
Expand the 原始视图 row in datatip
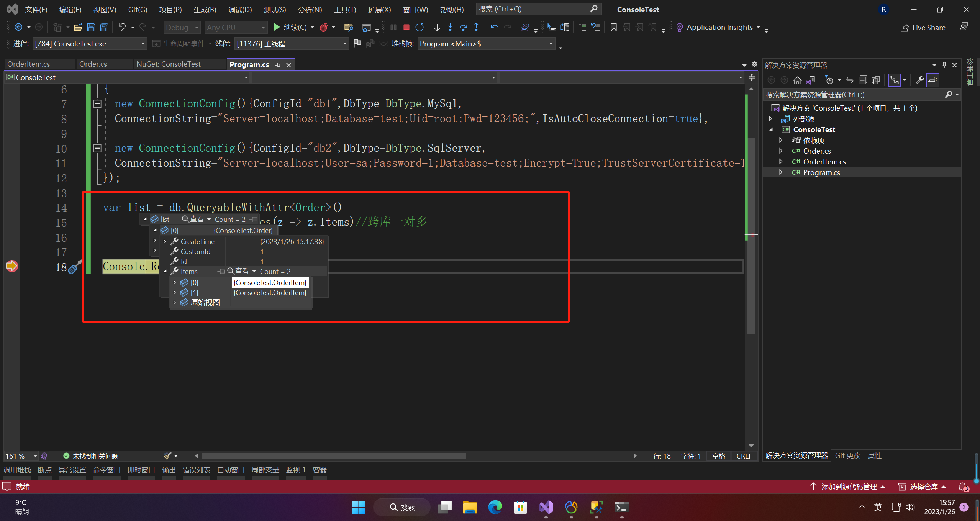click(x=175, y=302)
